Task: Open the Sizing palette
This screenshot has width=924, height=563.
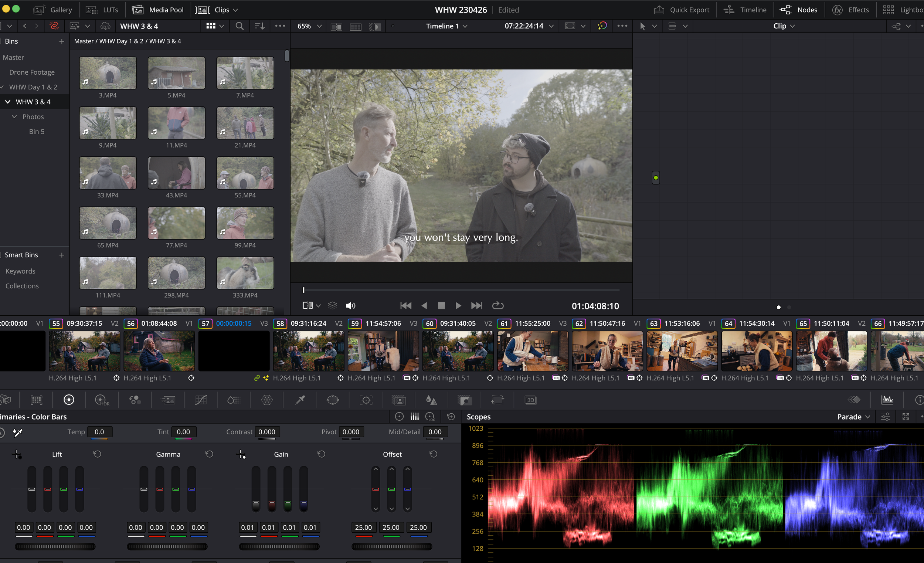Action: click(x=497, y=400)
